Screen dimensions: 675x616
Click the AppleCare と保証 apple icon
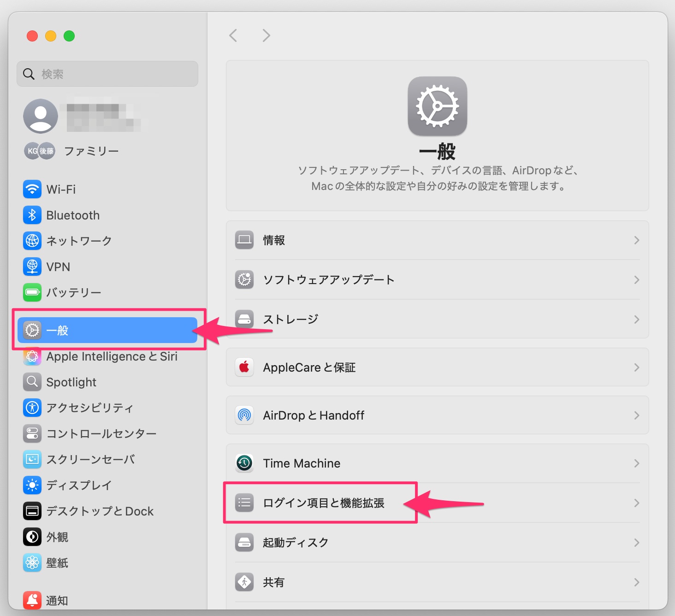[x=244, y=367]
